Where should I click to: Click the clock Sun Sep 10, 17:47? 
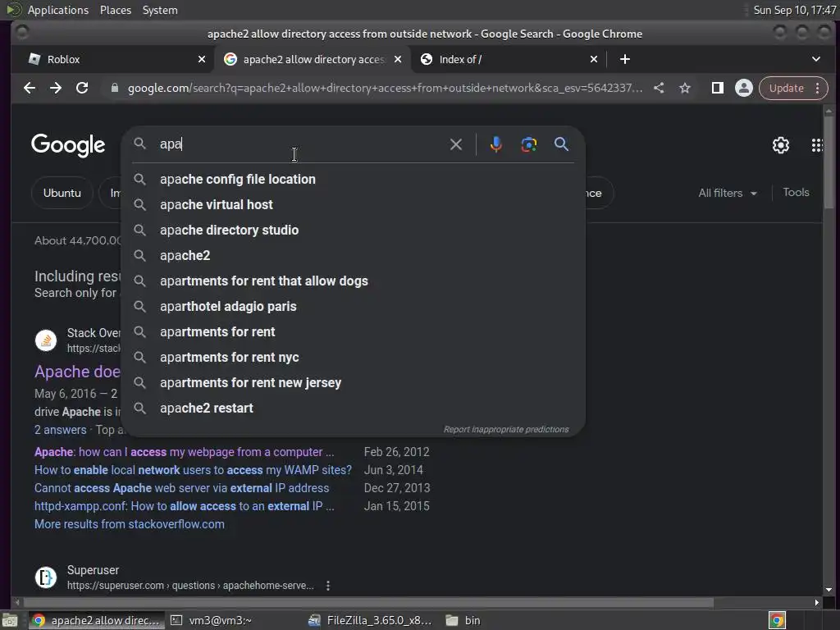794,10
